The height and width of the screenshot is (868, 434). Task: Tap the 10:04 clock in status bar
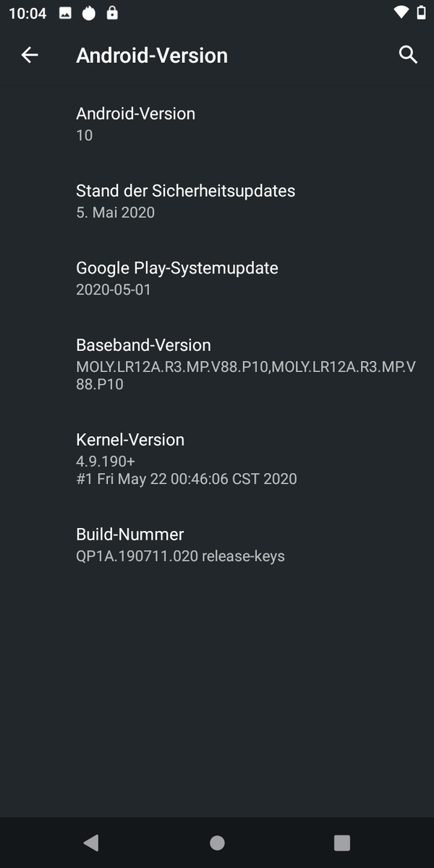click(x=27, y=13)
